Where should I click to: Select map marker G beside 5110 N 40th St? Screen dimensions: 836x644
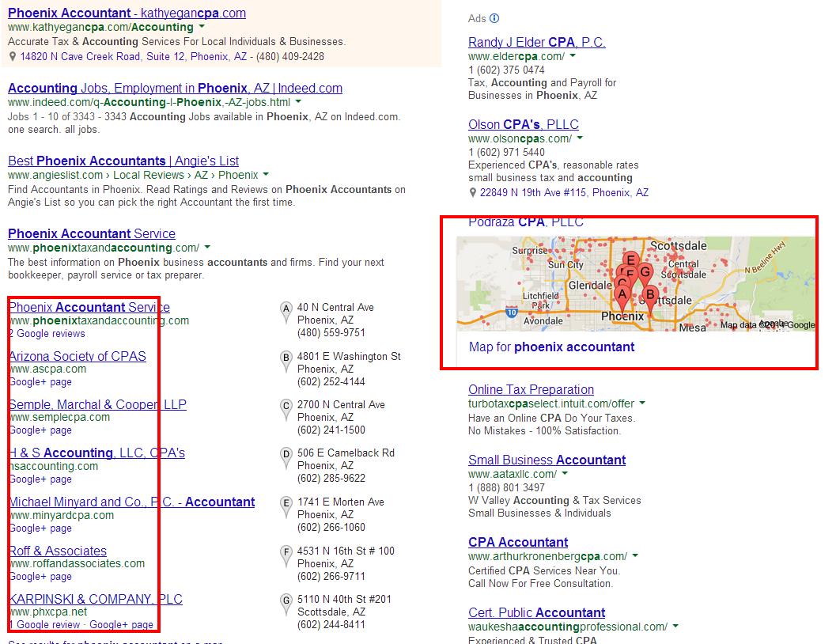tap(286, 604)
